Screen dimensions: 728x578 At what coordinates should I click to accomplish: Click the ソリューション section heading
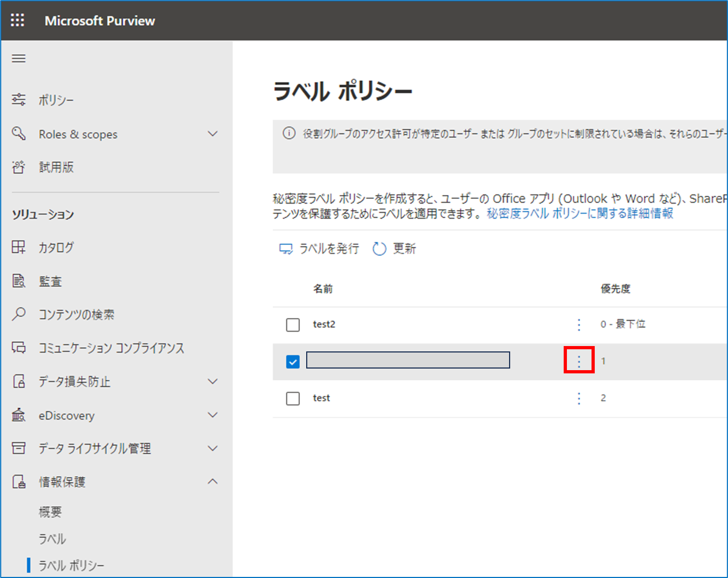click(x=43, y=214)
